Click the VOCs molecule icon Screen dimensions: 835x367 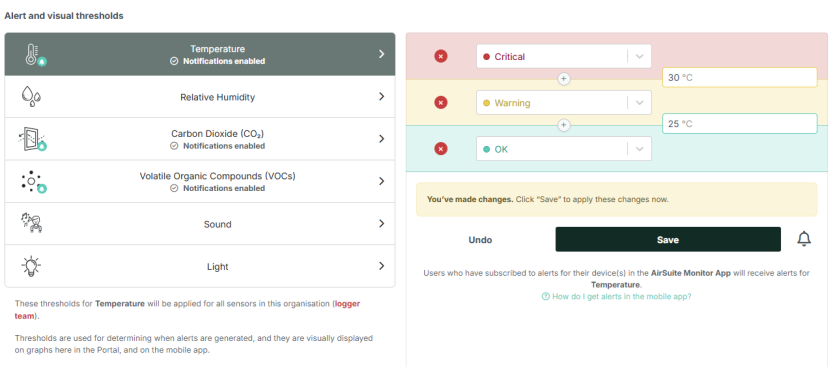33,182
